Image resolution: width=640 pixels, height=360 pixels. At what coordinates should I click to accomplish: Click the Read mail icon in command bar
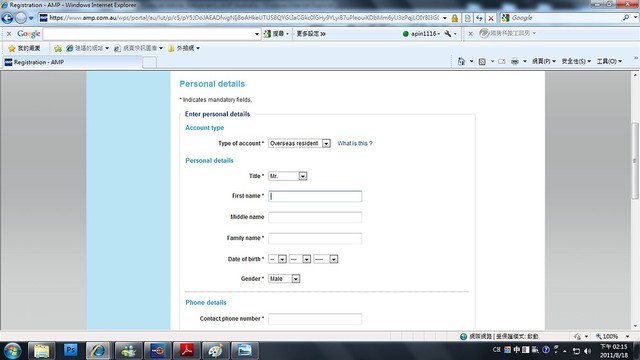(x=502, y=61)
